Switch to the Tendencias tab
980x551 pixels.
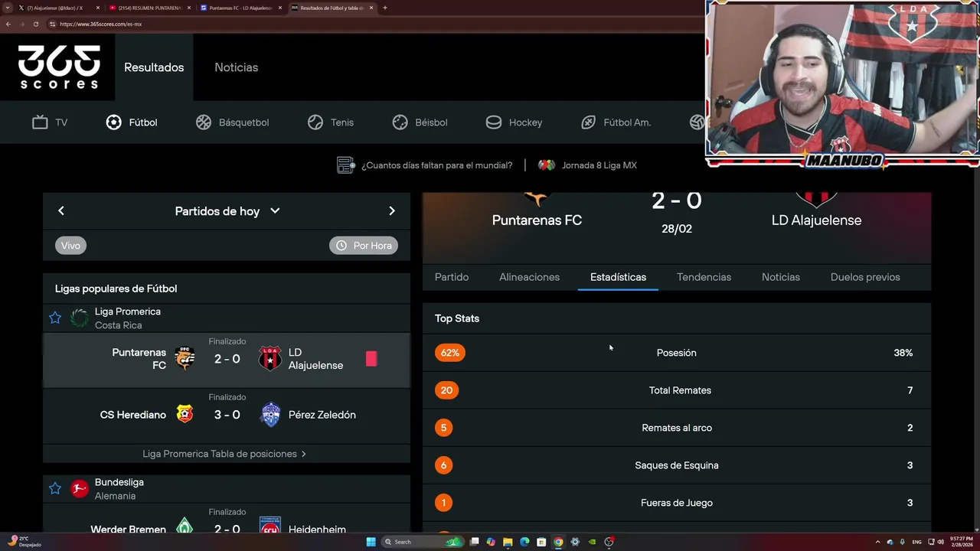click(x=704, y=277)
